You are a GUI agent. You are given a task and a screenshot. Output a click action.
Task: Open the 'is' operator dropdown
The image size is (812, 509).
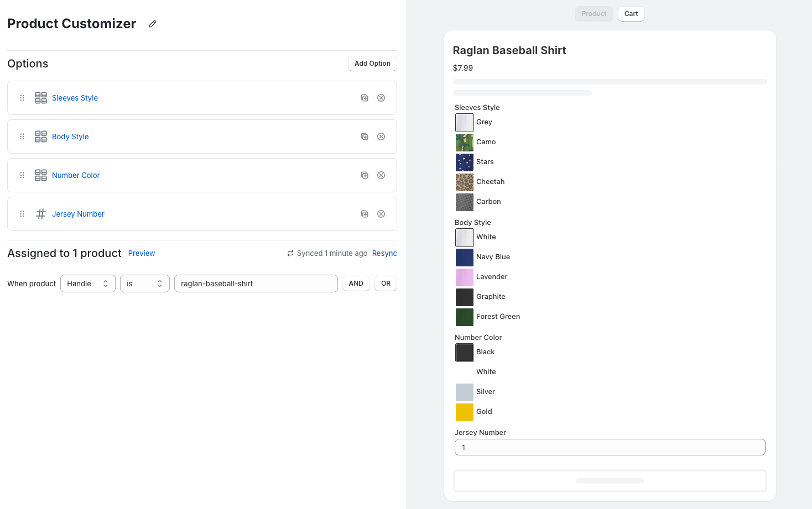(x=145, y=284)
